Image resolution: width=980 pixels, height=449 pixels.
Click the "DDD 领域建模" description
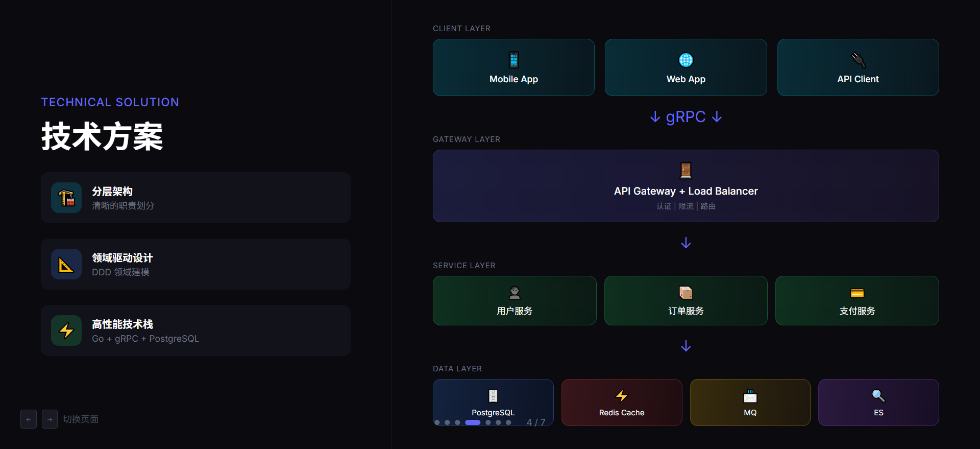[x=120, y=272]
